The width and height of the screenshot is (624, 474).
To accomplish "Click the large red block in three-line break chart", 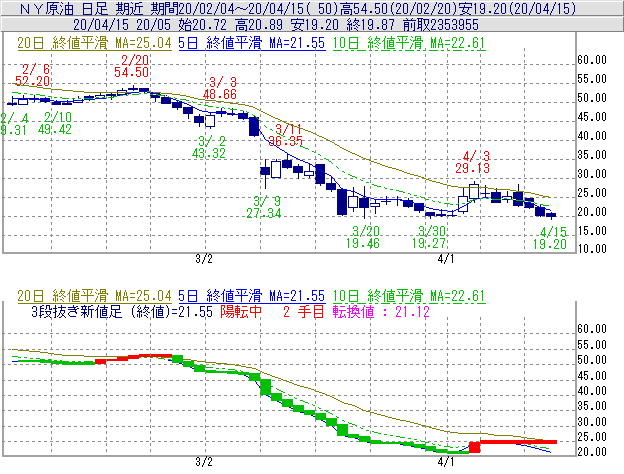I will click(x=474, y=447).
